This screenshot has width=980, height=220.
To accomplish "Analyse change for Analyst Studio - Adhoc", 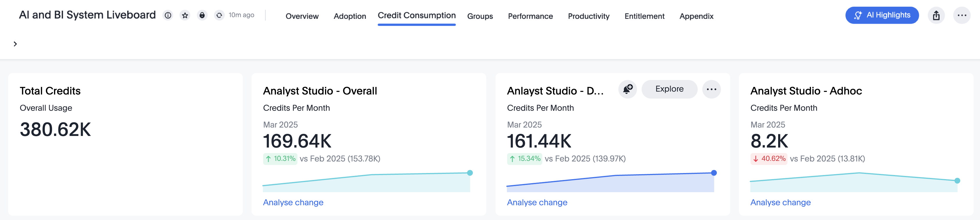I will coord(780,203).
